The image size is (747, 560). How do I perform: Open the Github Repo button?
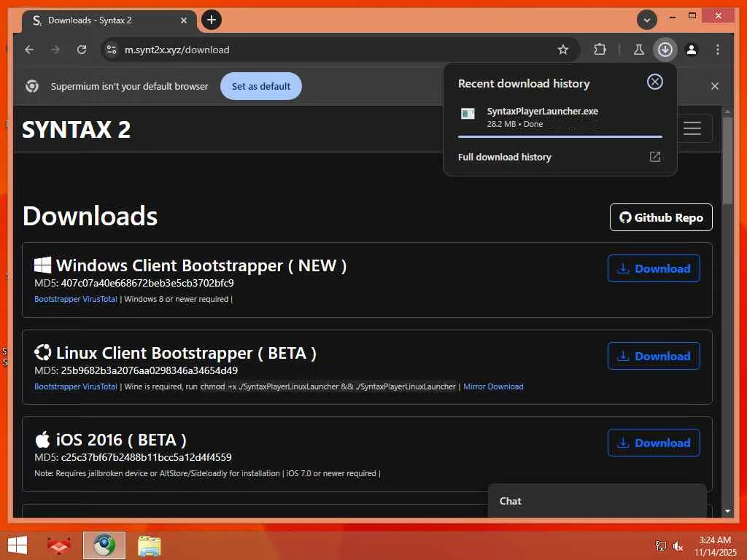(661, 217)
